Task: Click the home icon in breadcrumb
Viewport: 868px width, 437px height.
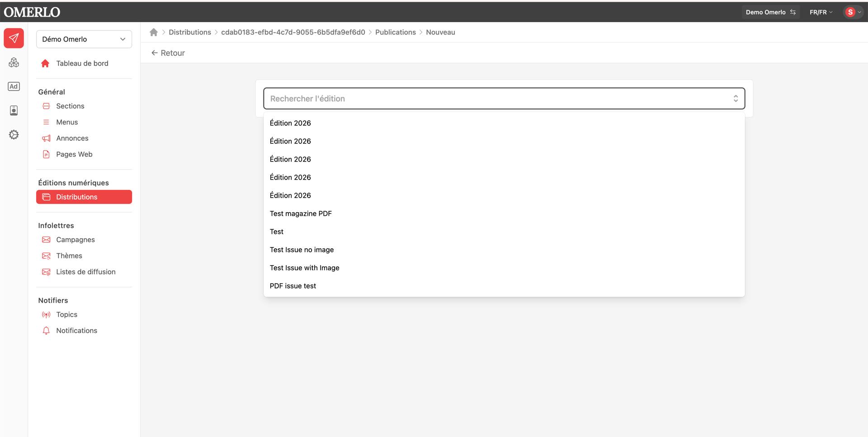Action: pyautogui.click(x=154, y=32)
